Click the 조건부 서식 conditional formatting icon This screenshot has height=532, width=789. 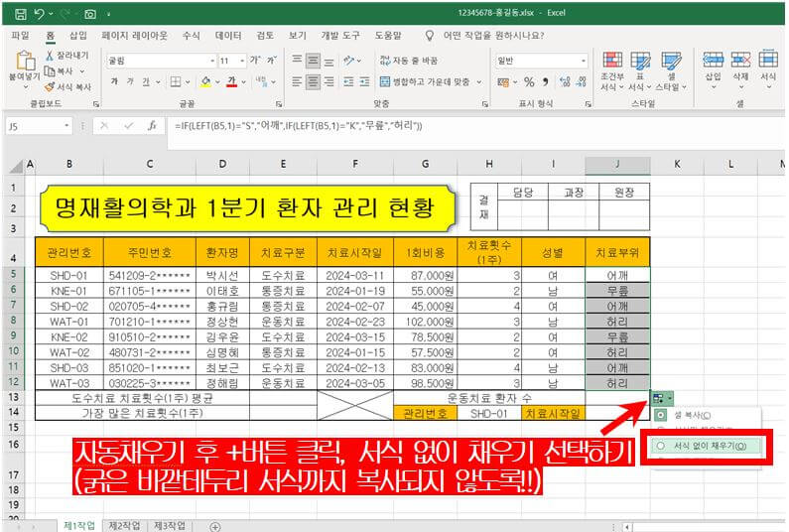point(612,60)
